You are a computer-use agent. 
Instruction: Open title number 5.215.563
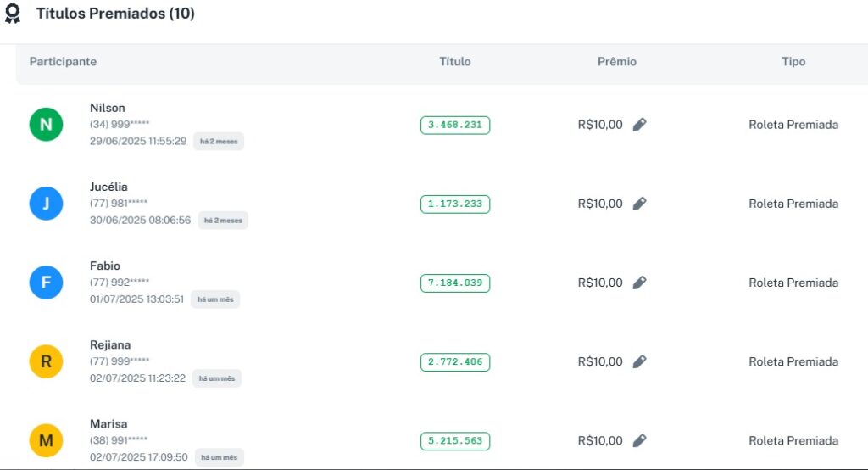455,441
